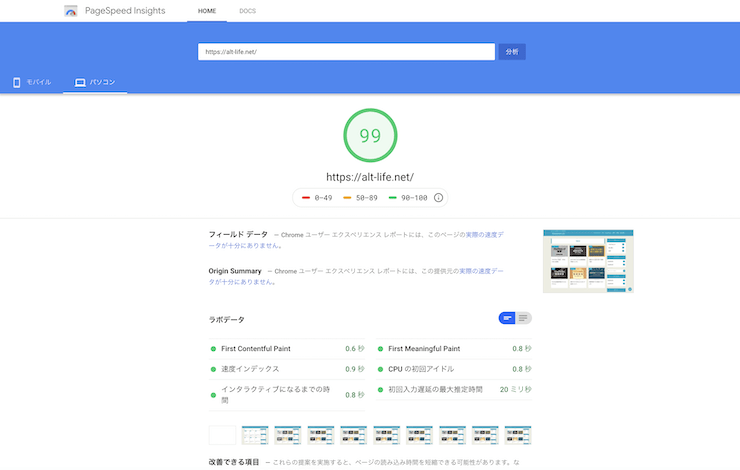This screenshot has width=740, height=470.
Task: Click the URL input field
Action: coord(346,52)
